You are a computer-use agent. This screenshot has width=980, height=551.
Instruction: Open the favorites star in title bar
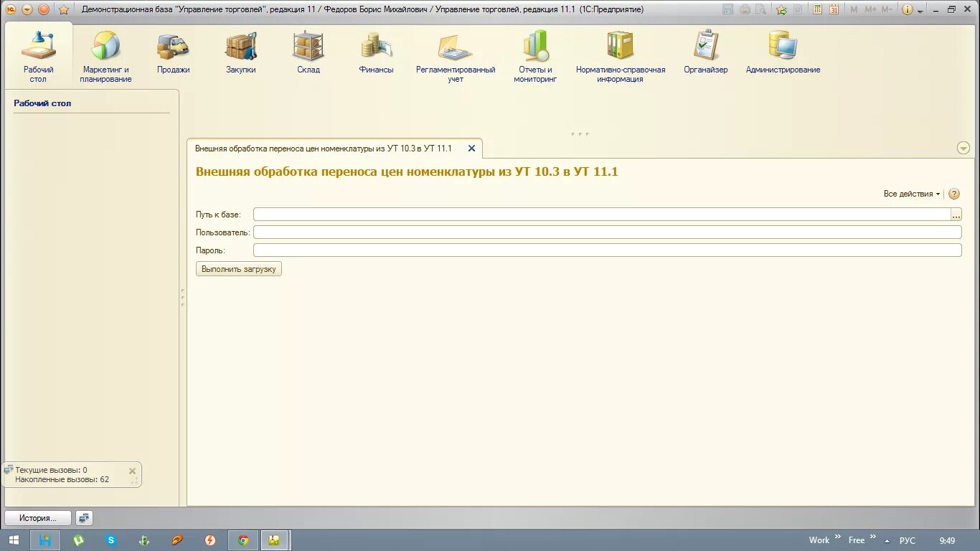(63, 9)
